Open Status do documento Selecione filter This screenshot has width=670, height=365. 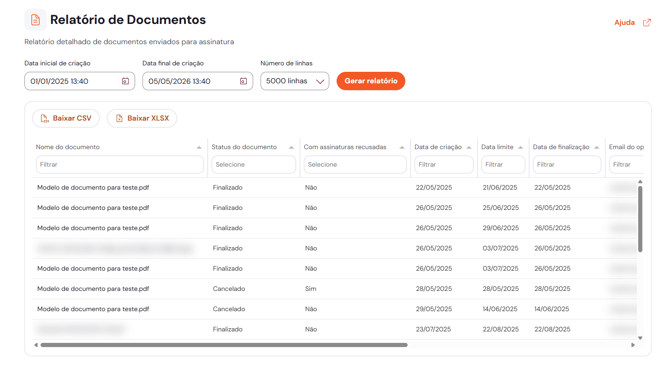pyautogui.click(x=253, y=165)
